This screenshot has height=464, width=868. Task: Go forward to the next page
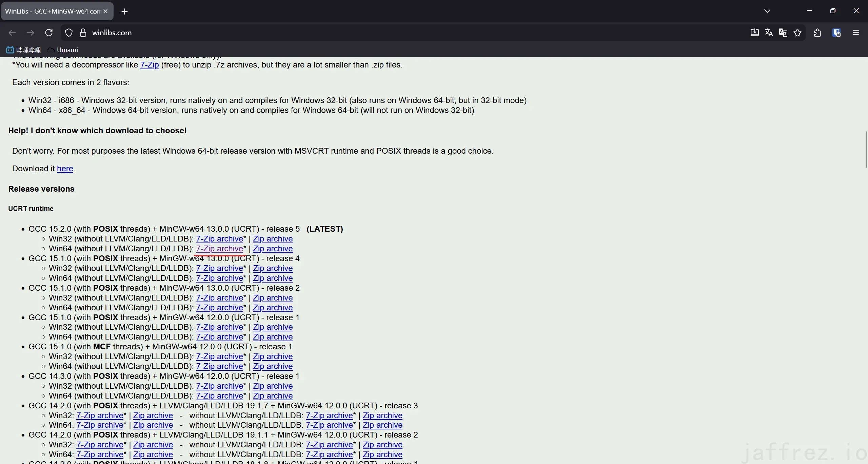point(31,33)
